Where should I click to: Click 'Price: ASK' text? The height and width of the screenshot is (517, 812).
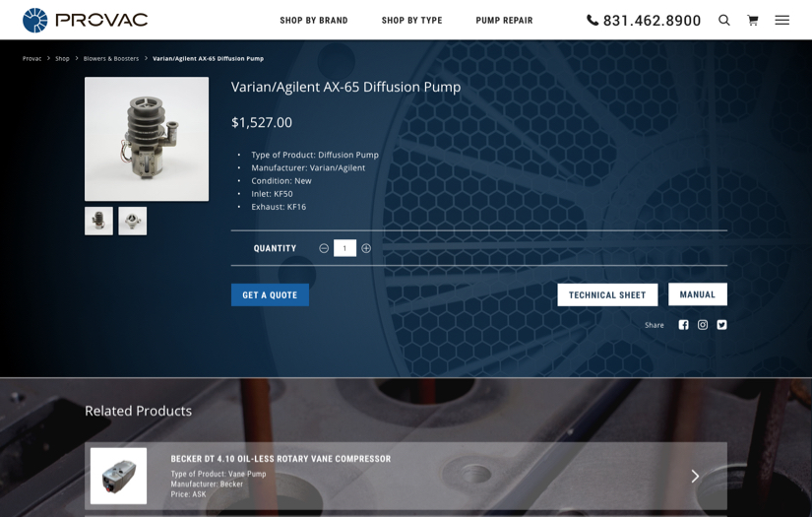pyautogui.click(x=189, y=494)
